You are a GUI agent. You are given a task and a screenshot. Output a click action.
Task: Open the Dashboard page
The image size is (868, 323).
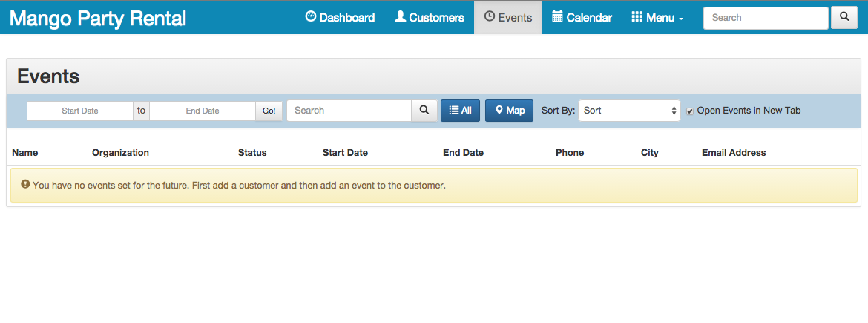(x=340, y=17)
